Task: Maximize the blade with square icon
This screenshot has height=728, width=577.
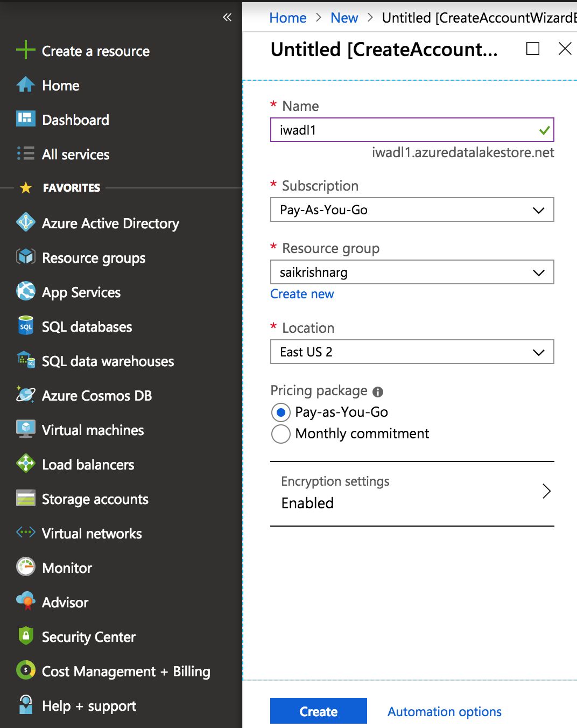Action: [533, 49]
